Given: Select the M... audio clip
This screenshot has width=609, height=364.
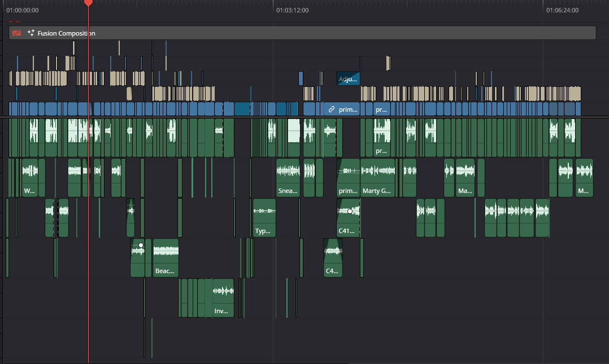Looking at the screenshot, I should pyautogui.click(x=584, y=177).
